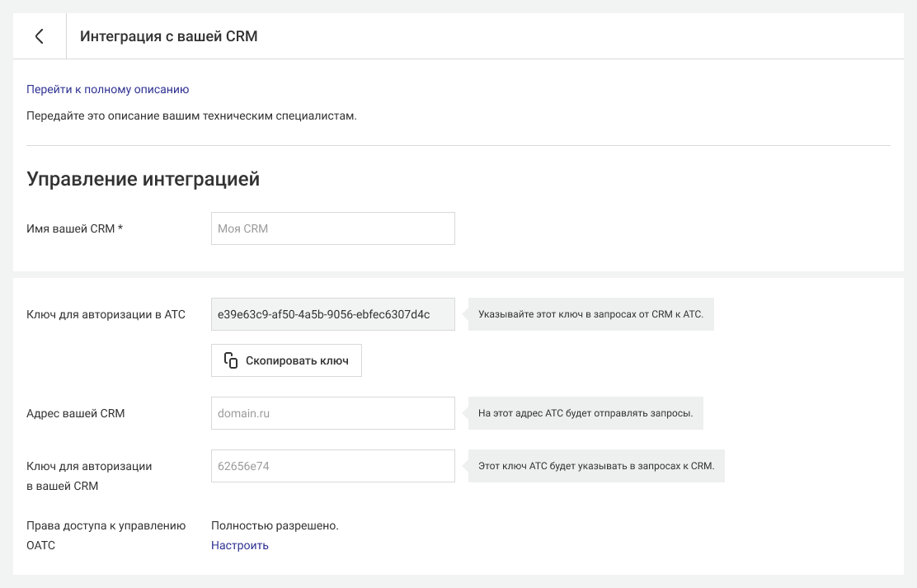Screen dimensions: 917x588
Task: Click the hint about АТС key in CRM requests
Action: pyautogui.click(x=595, y=466)
